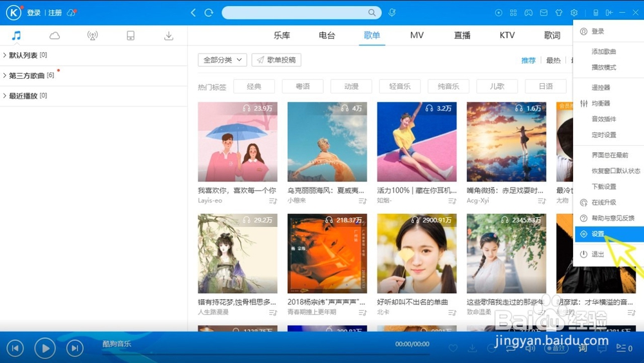644x363 pixels.
Task: Toggle desktop lyrics with 词 icon
Action: point(583,348)
